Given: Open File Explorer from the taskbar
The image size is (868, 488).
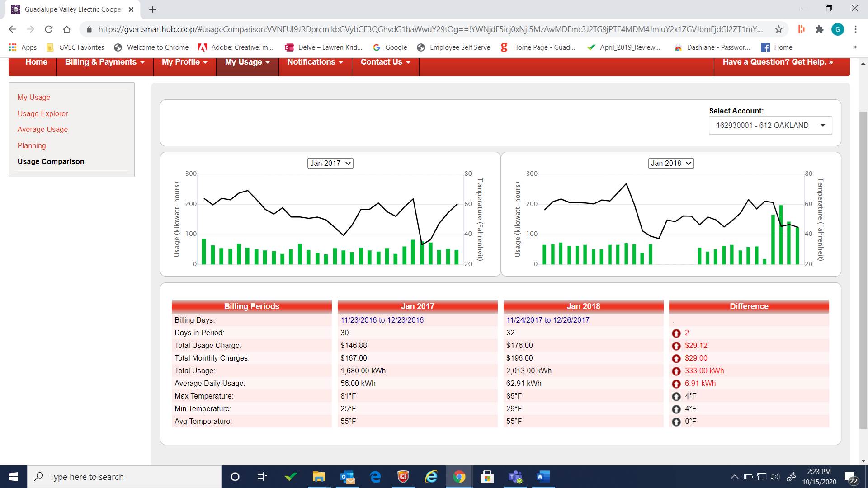Looking at the screenshot, I should pos(319,477).
